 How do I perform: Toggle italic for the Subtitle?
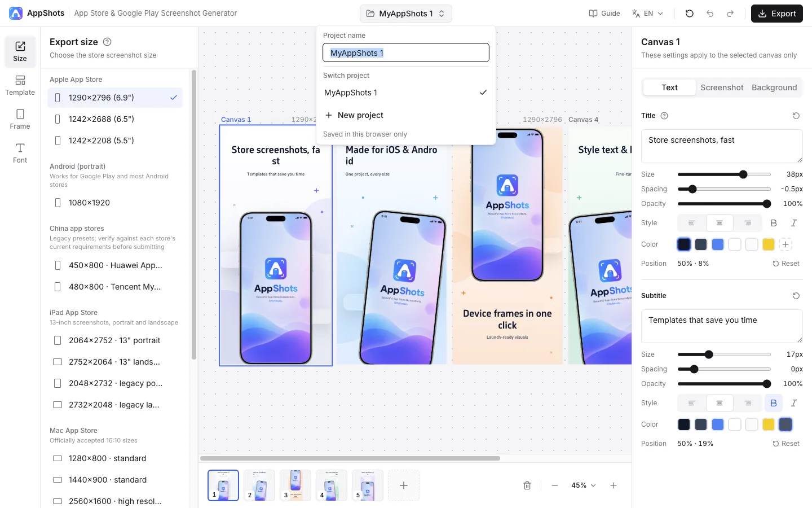click(x=794, y=403)
